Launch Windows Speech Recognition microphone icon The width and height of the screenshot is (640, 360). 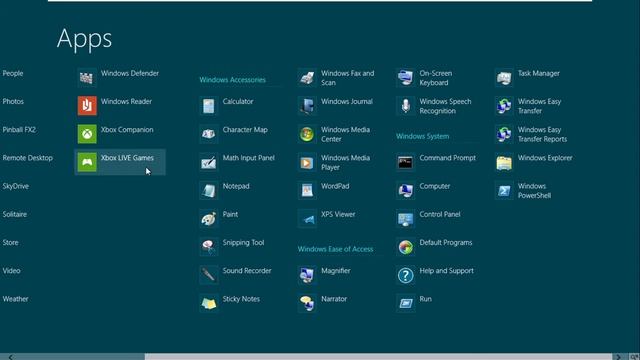click(x=405, y=106)
